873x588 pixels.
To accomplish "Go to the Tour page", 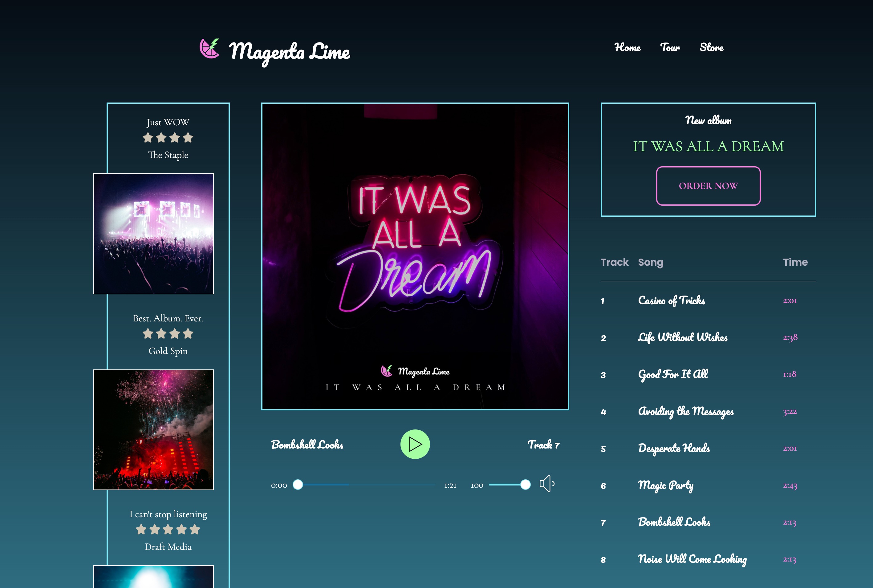I will pos(670,47).
